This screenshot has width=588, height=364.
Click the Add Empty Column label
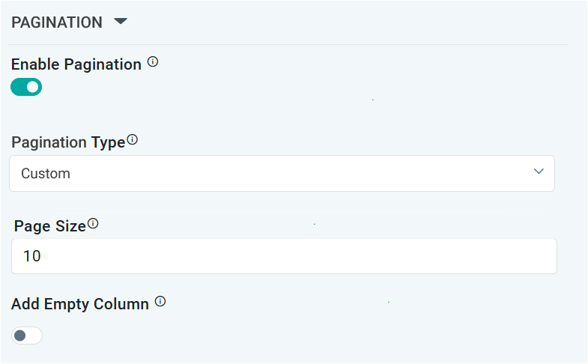(80, 304)
